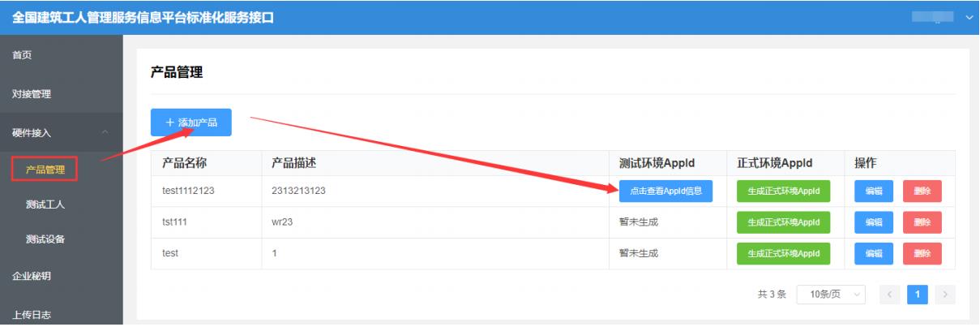Open the 10条/页 page size dropdown
This screenshot has height=327, width=980.
point(832,294)
